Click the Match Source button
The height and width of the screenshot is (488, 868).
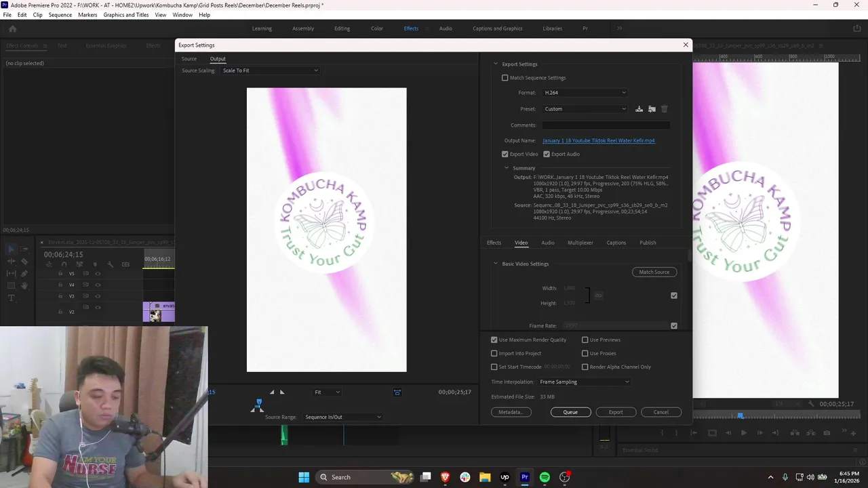pos(654,272)
